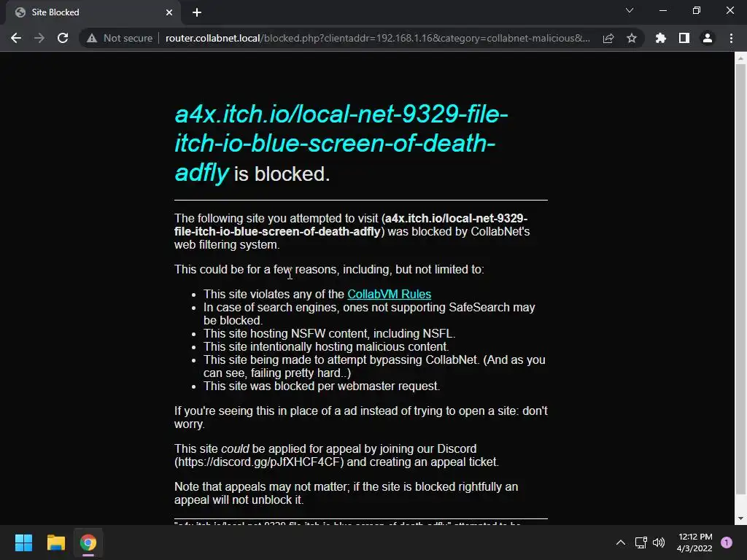747x560 pixels.
Task: Select the Site Blocked tab
Action: [93, 13]
